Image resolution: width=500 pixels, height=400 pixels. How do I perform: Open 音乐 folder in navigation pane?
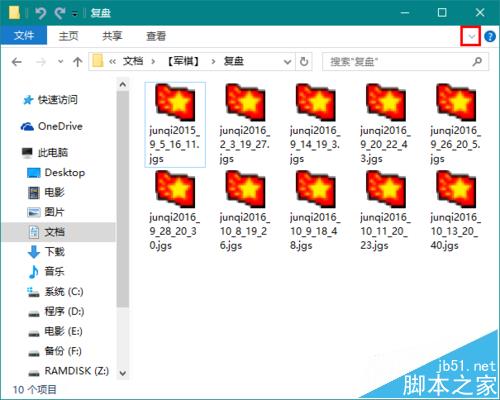[x=54, y=271]
